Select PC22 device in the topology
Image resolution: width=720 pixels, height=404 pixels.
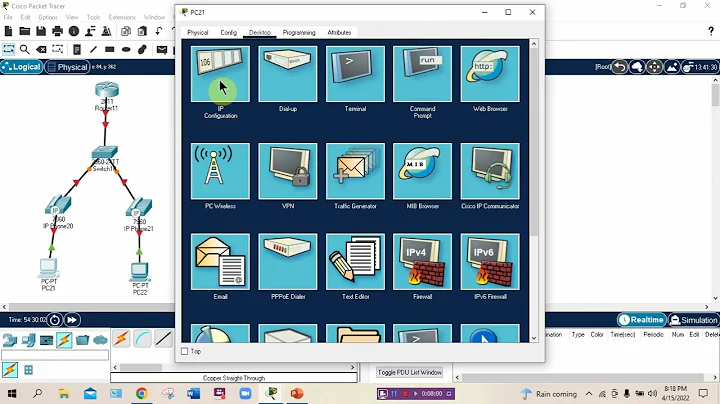point(140,274)
